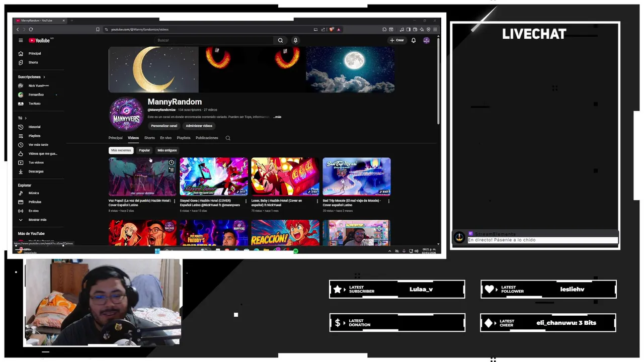Click the bookmark icon beside address bar
Screen dimensions: 644x362
98,30
